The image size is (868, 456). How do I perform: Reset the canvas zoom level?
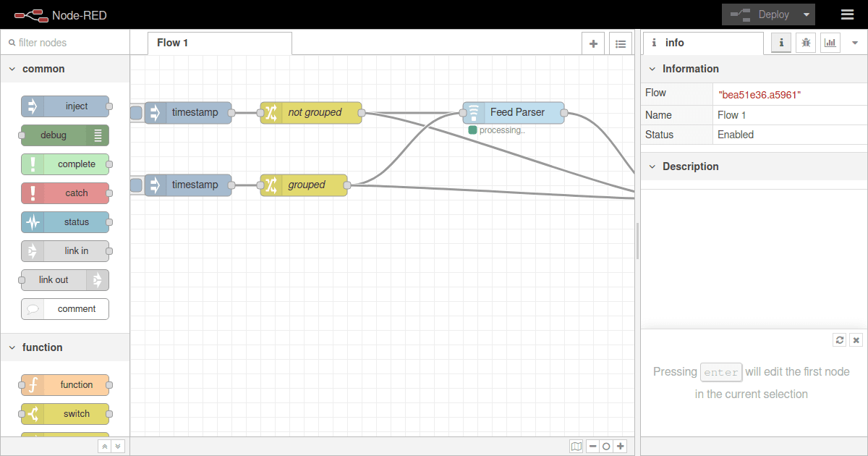coord(606,446)
